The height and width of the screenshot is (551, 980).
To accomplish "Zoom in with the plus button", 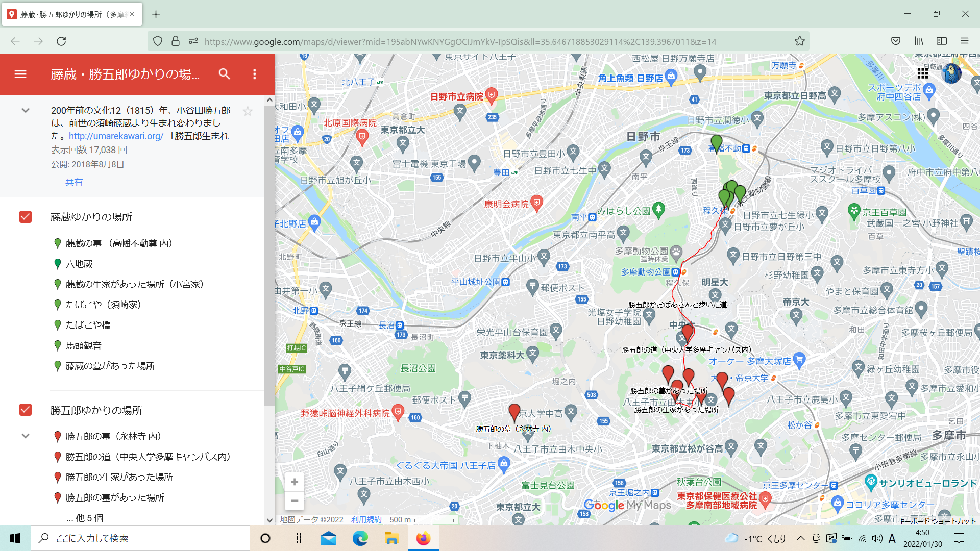I will (x=295, y=482).
